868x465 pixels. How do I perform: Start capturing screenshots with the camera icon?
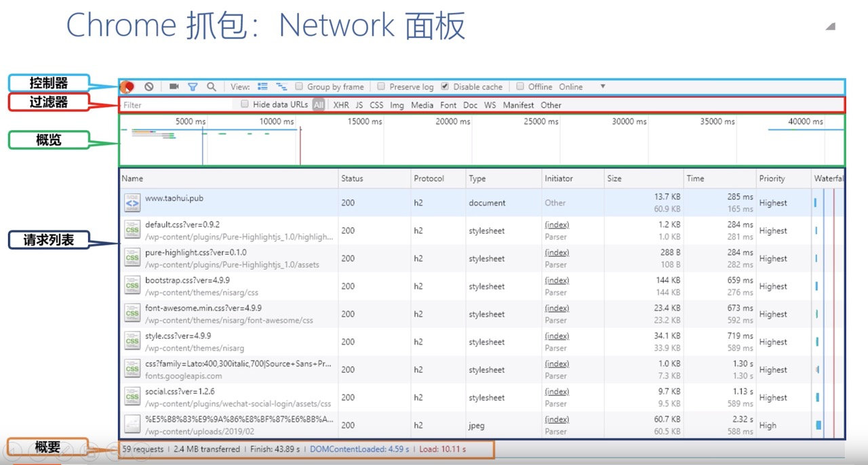pyautogui.click(x=173, y=86)
